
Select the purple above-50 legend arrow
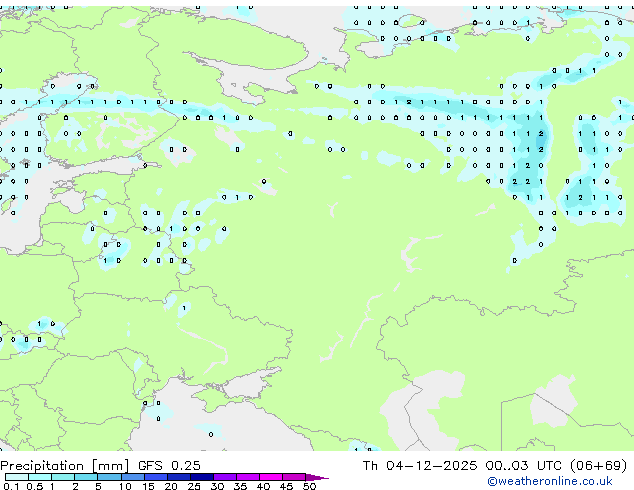pos(317,477)
